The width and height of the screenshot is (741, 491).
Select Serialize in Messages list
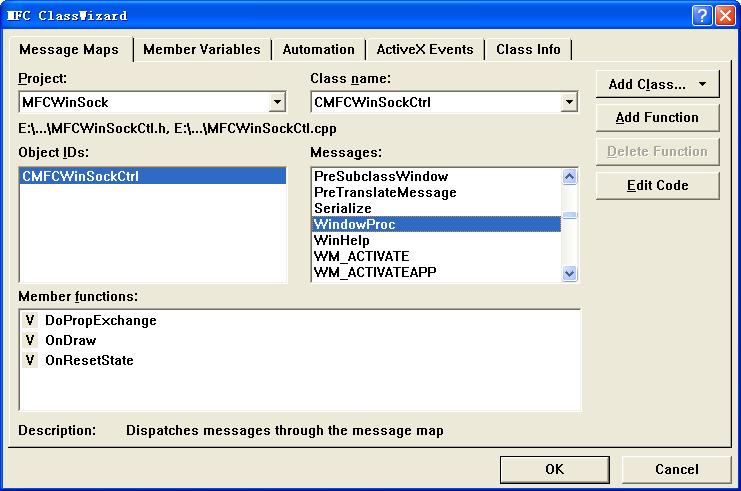click(437, 208)
